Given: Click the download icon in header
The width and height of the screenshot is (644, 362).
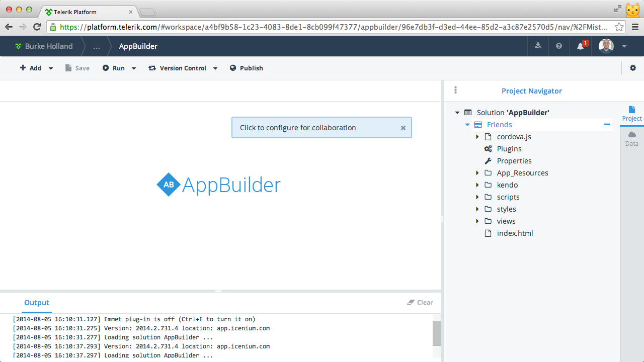Looking at the screenshot, I should pos(538,46).
